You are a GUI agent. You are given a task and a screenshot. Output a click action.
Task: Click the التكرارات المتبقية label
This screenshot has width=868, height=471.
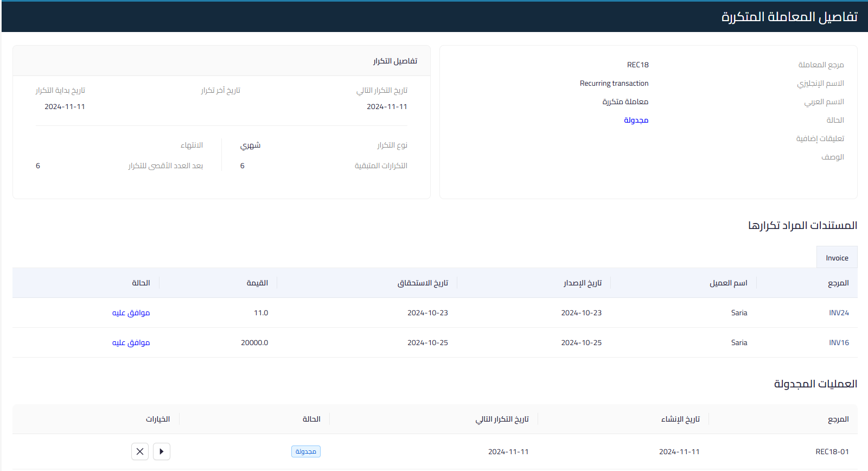click(x=381, y=166)
